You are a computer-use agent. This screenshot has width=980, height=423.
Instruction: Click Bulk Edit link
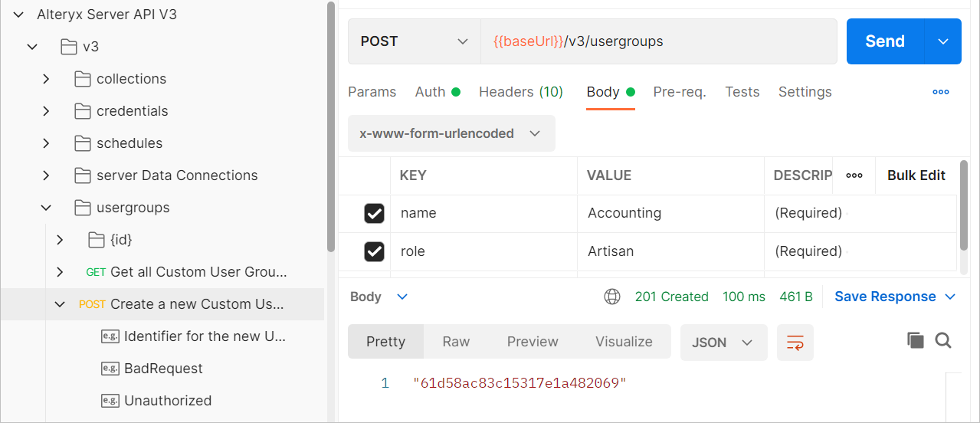pyautogui.click(x=916, y=175)
